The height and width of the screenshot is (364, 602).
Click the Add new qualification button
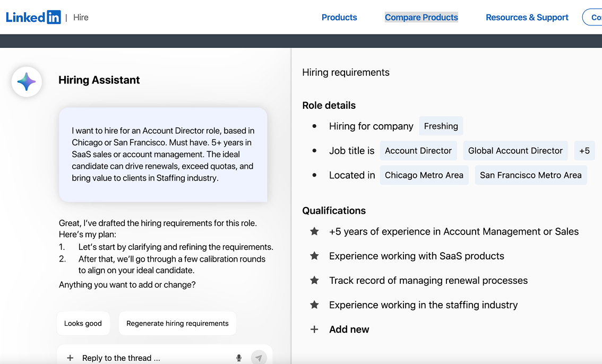[x=349, y=330]
